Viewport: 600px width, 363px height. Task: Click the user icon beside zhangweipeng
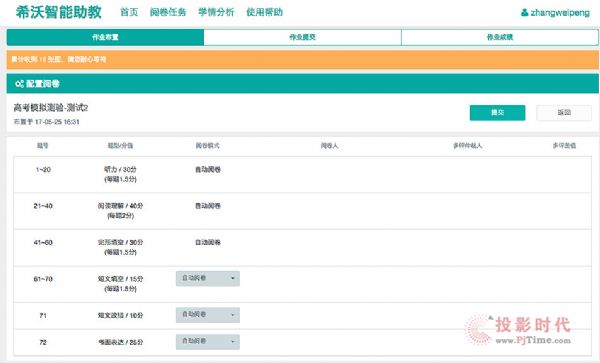point(525,13)
